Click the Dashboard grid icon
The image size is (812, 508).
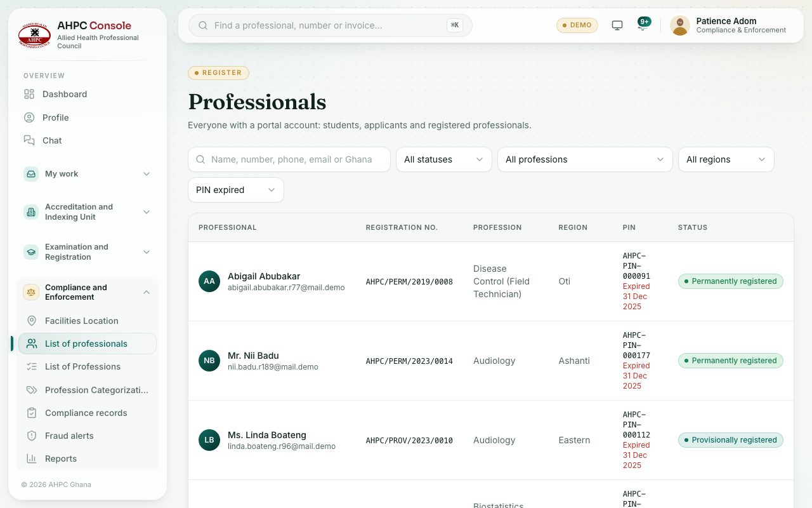(x=29, y=94)
